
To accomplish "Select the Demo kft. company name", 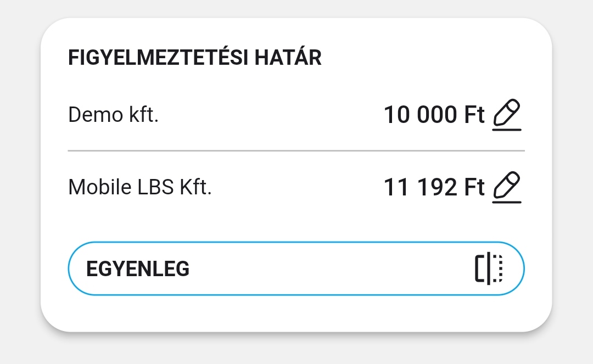I will tap(113, 115).
